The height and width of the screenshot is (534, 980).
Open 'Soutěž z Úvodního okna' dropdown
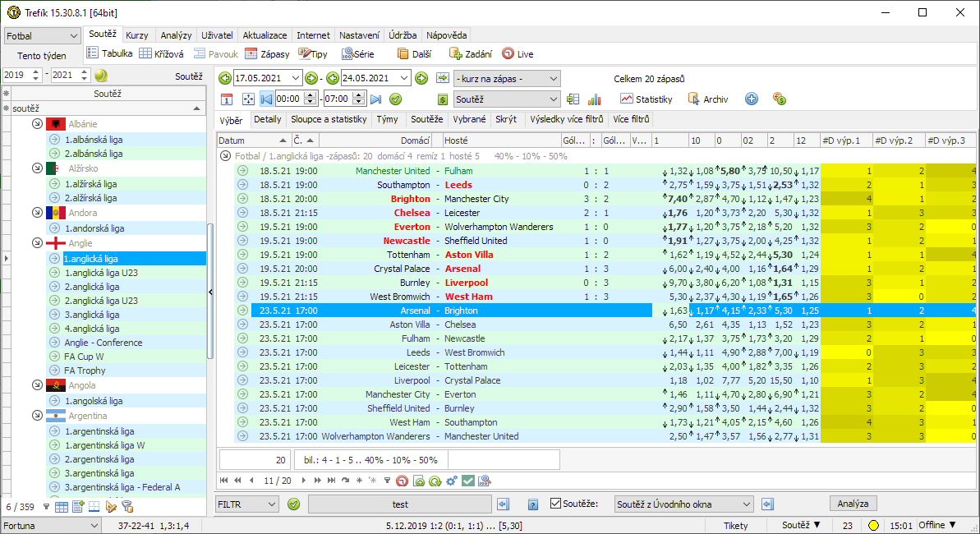[x=683, y=504]
